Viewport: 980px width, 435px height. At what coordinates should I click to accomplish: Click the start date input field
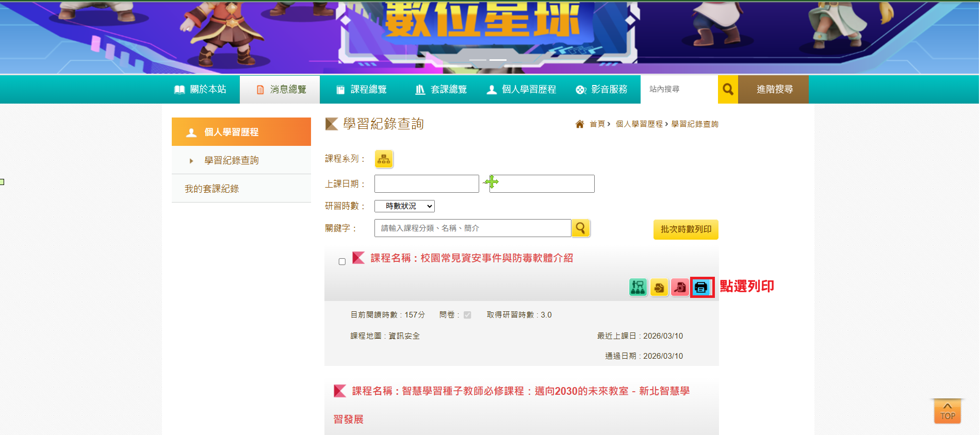427,184
